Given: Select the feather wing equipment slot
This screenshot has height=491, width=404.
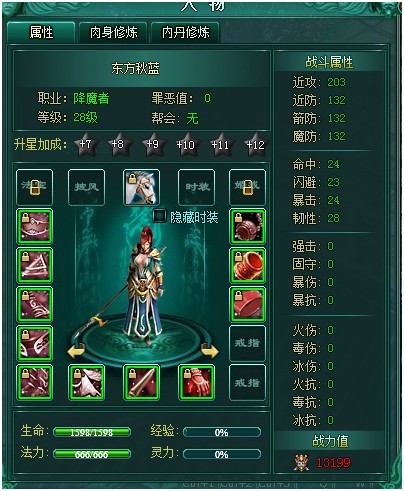Looking at the screenshot, I should click(x=86, y=382).
